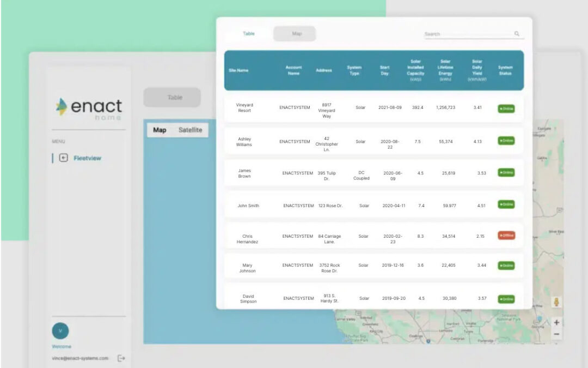The width and height of the screenshot is (588, 368).
Task: Click the teal V user avatar circle
Action: coord(60,330)
